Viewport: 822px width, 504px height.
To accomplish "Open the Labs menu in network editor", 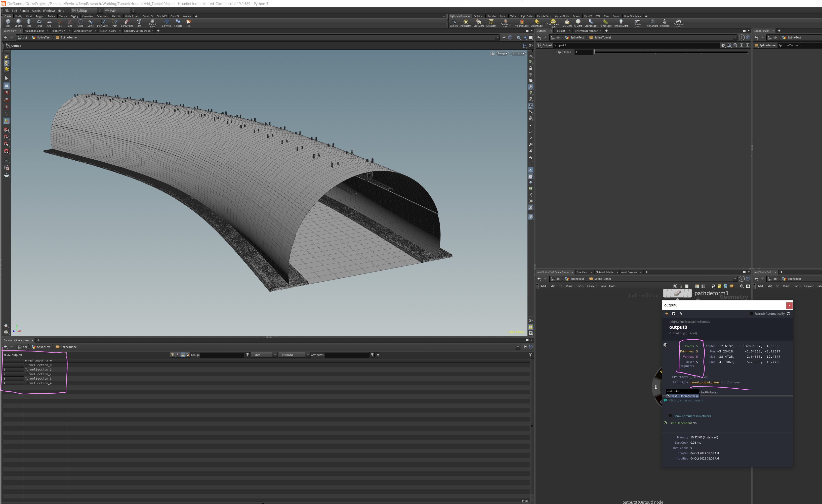I will coord(602,286).
